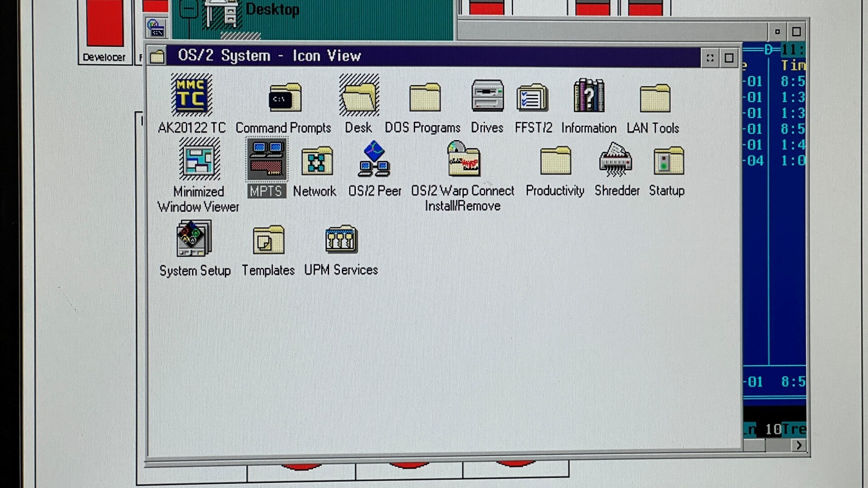Click the 'UPM Services' label text
Viewport: 868px width, 488px height.
341,270
